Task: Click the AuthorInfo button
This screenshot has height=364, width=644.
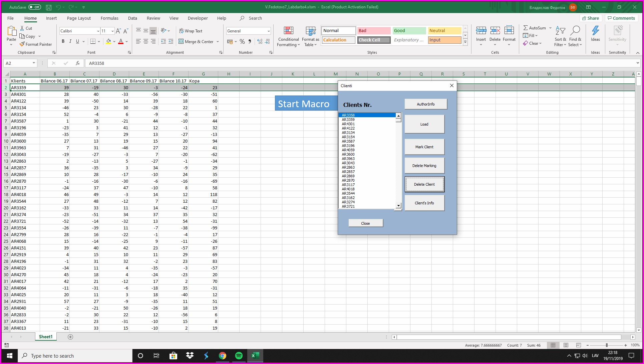Action: pos(426,104)
